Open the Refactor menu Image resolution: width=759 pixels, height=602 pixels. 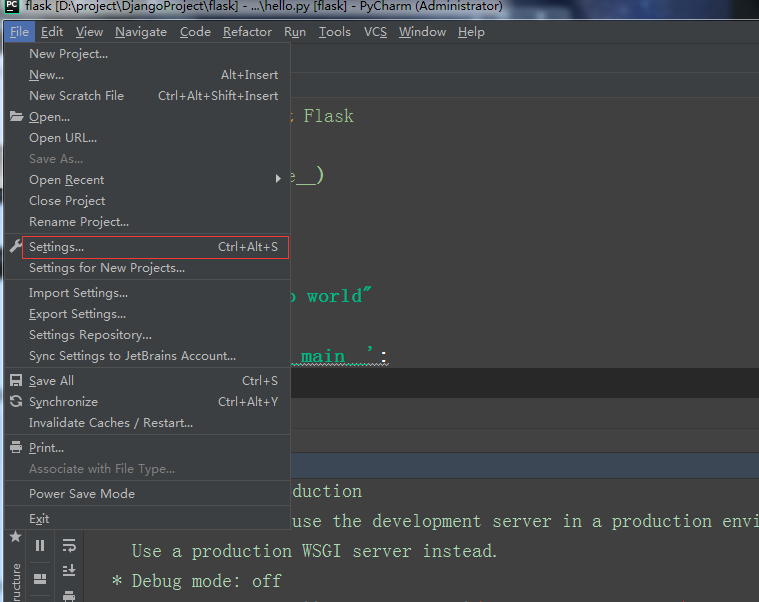pos(247,32)
